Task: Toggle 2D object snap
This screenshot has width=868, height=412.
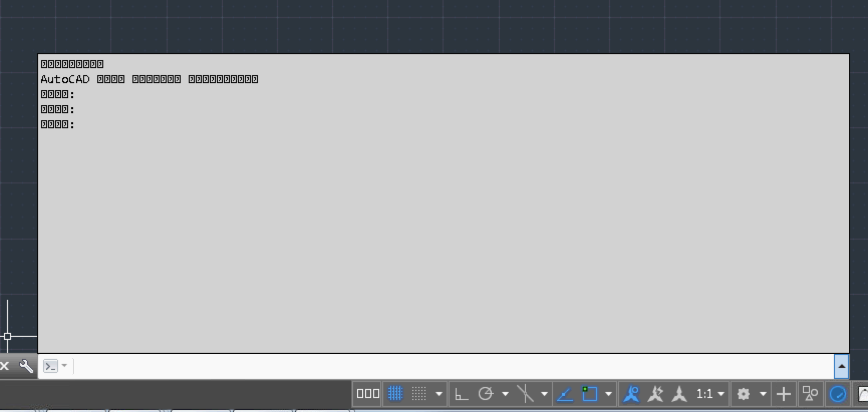Action: click(x=590, y=394)
